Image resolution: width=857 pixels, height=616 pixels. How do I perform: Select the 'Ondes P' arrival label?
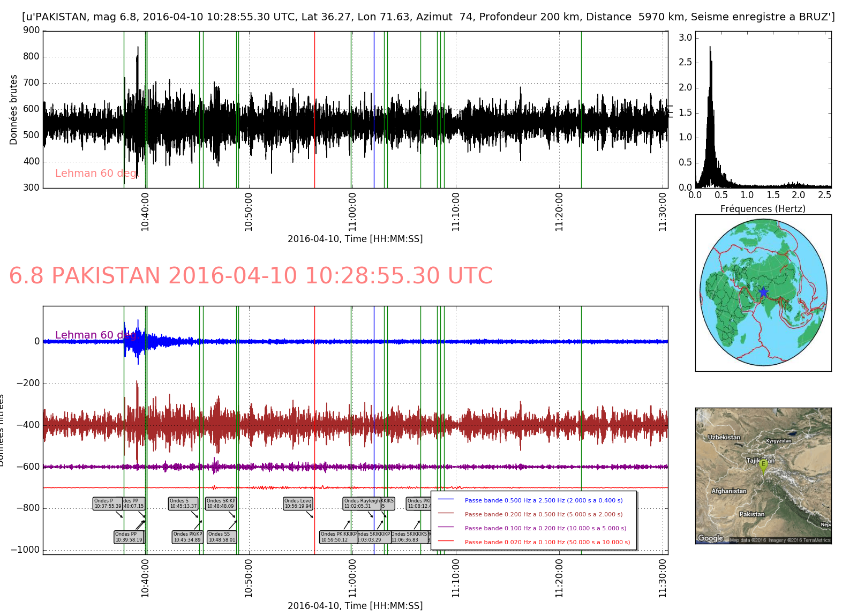107,504
